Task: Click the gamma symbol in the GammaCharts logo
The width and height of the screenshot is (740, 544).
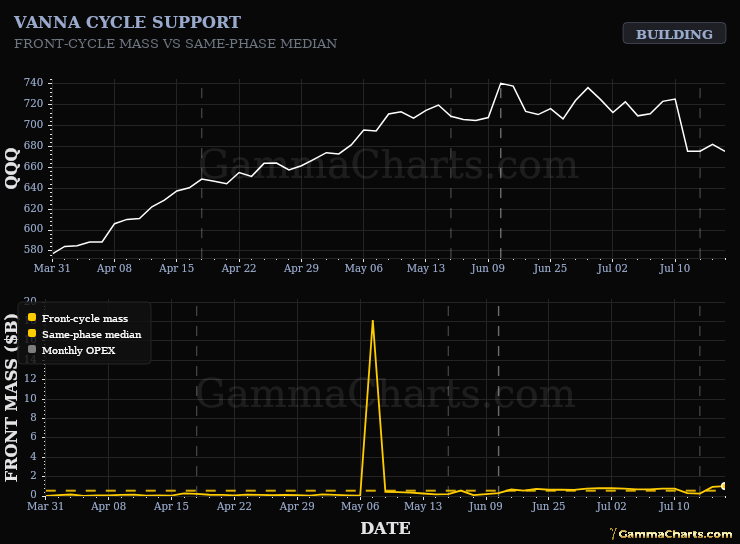Action: pyautogui.click(x=613, y=534)
